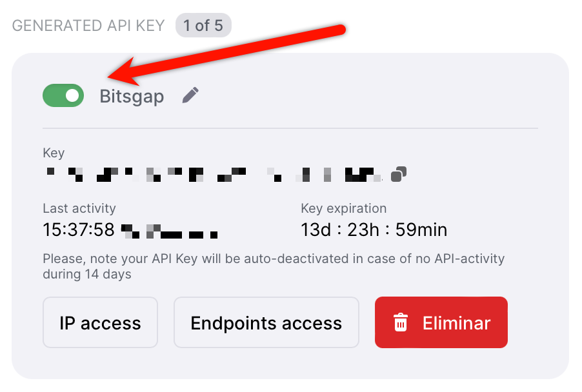Click the red arrow annotation
This screenshot has width=582, height=392.
point(226,54)
